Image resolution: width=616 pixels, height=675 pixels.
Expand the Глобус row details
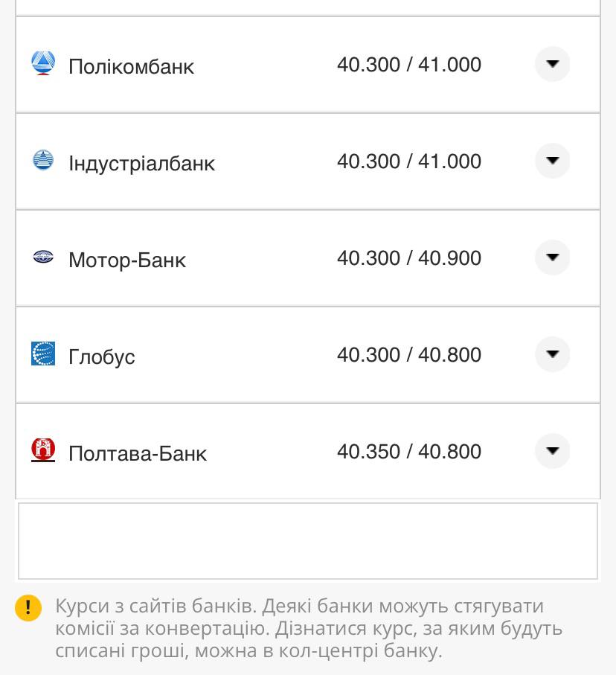click(x=552, y=354)
